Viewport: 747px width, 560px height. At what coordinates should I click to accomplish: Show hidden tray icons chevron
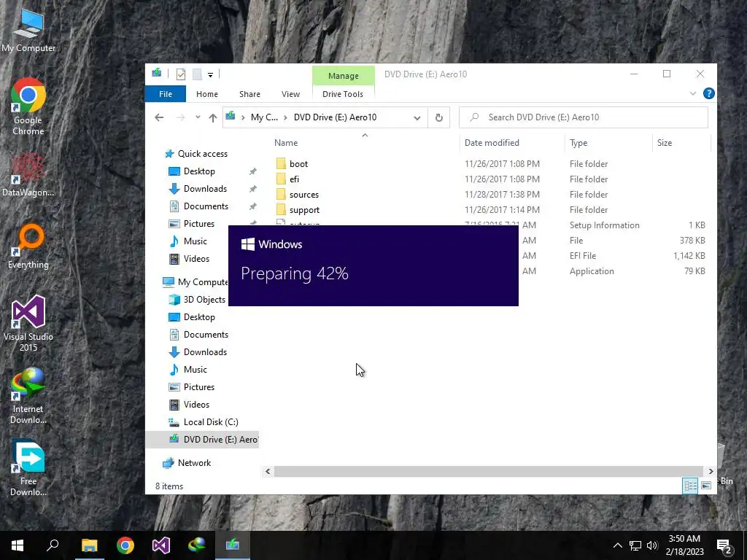point(617,545)
